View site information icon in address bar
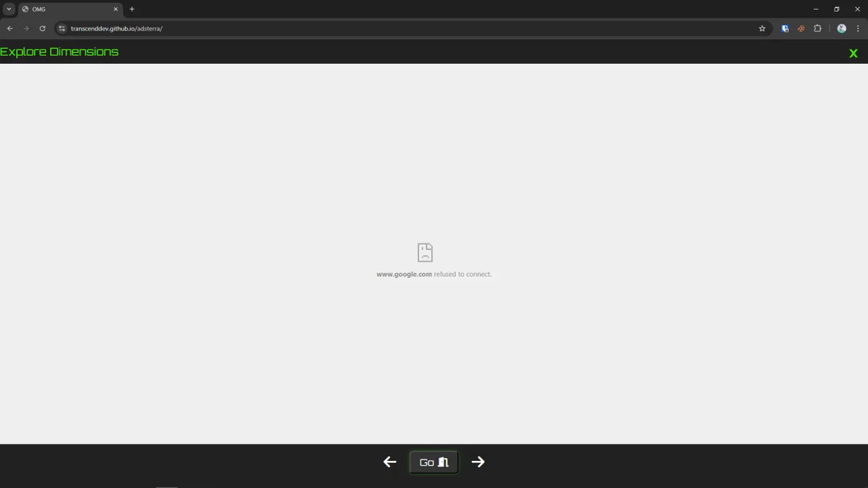 coord(62,28)
